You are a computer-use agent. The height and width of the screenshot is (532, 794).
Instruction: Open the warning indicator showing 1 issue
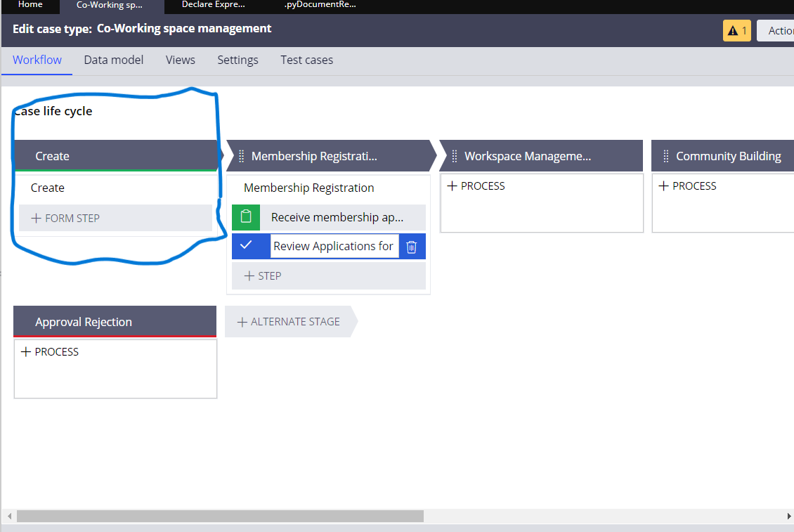[736, 31]
